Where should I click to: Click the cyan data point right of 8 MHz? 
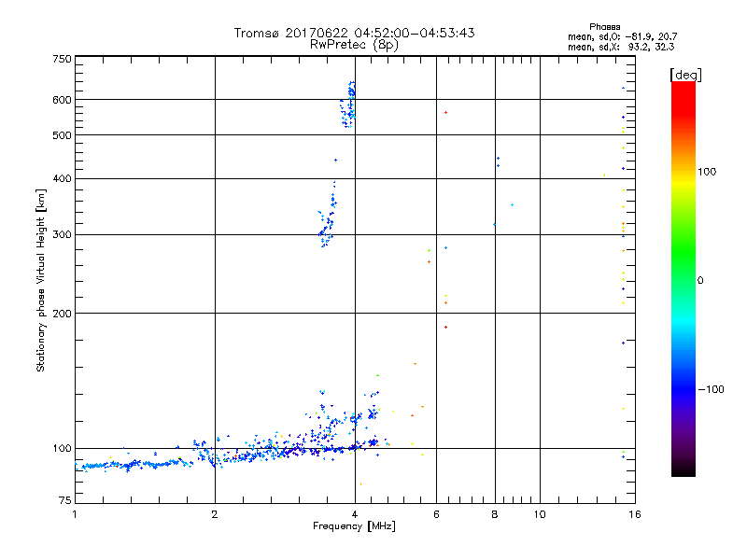tap(513, 204)
